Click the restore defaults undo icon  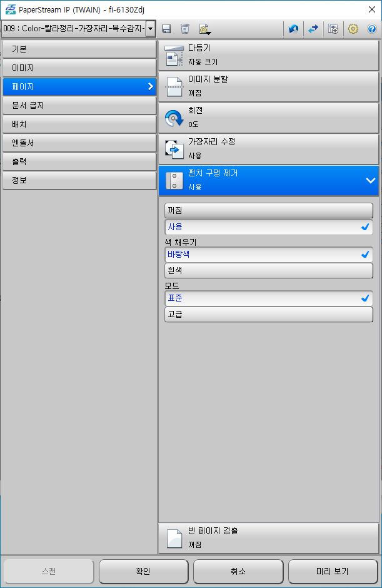293,29
